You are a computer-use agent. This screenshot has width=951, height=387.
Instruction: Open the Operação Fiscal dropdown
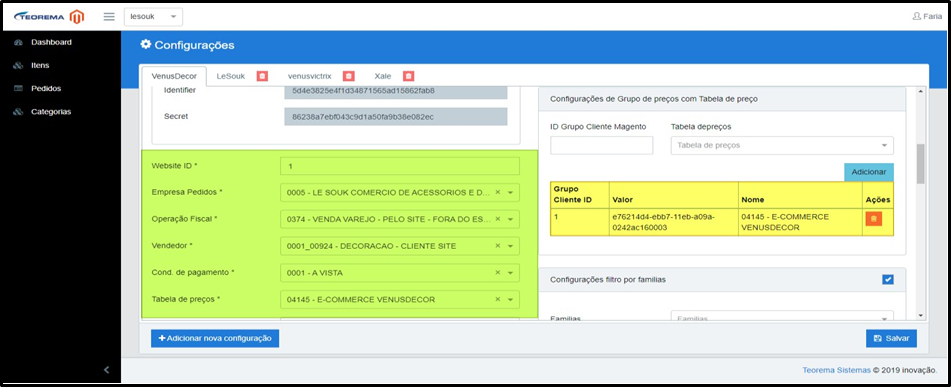coord(400,219)
